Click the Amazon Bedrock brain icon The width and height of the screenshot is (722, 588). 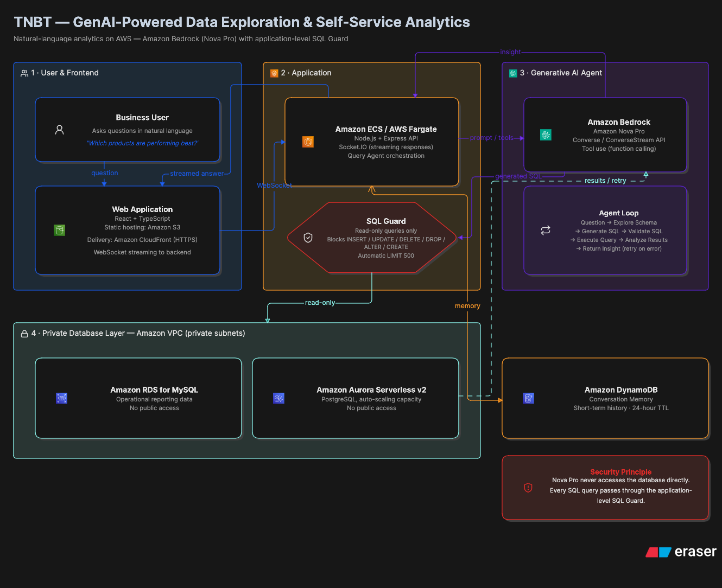click(x=546, y=135)
